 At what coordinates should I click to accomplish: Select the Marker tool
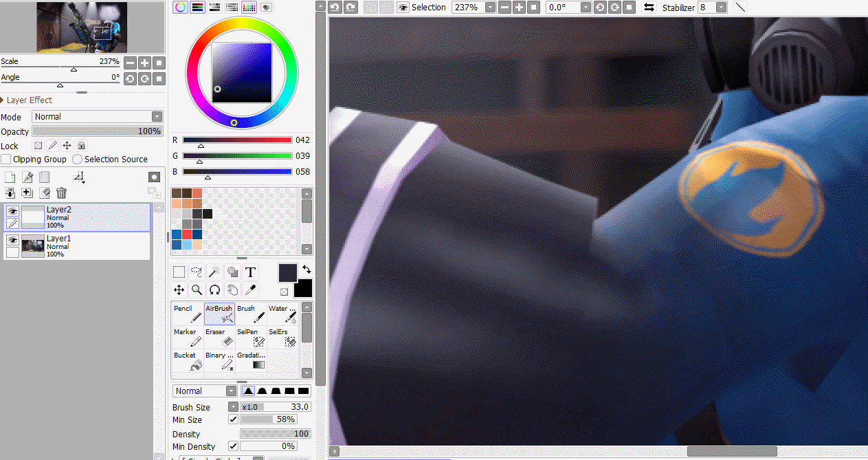[187, 338]
